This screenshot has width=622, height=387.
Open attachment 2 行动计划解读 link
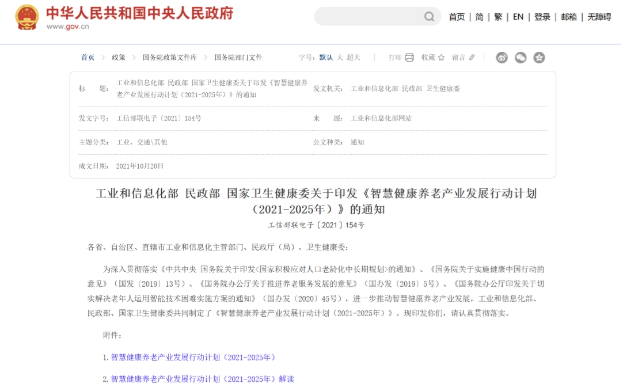point(202,379)
